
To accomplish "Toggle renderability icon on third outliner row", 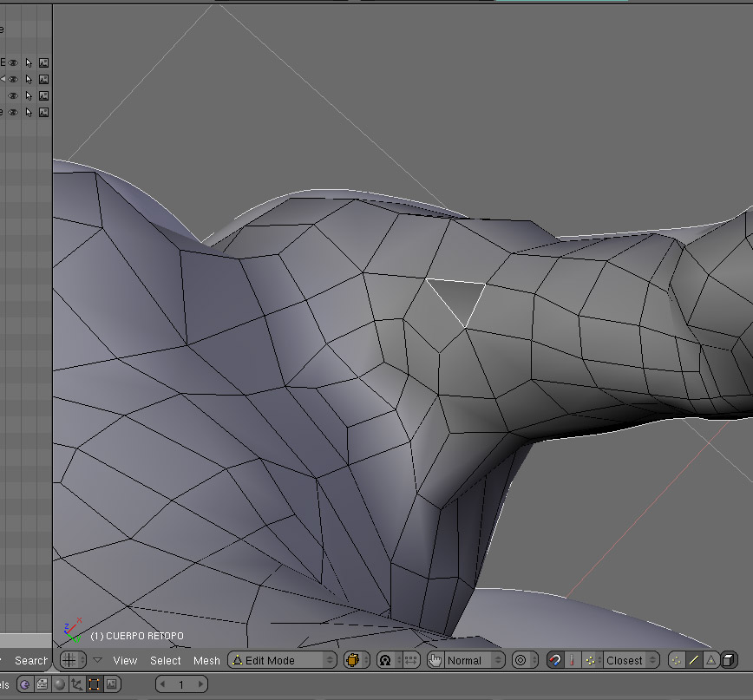I will 43,96.
